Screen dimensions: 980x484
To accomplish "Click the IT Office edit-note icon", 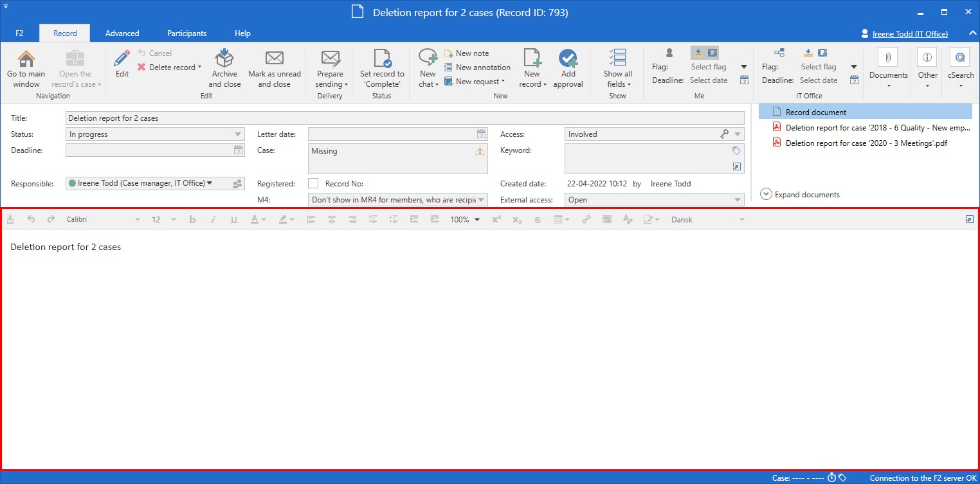I will click(x=822, y=53).
